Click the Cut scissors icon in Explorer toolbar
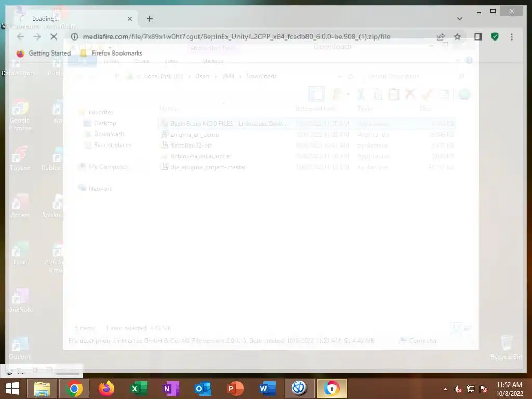532x399 pixels. click(x=361, y=95)
